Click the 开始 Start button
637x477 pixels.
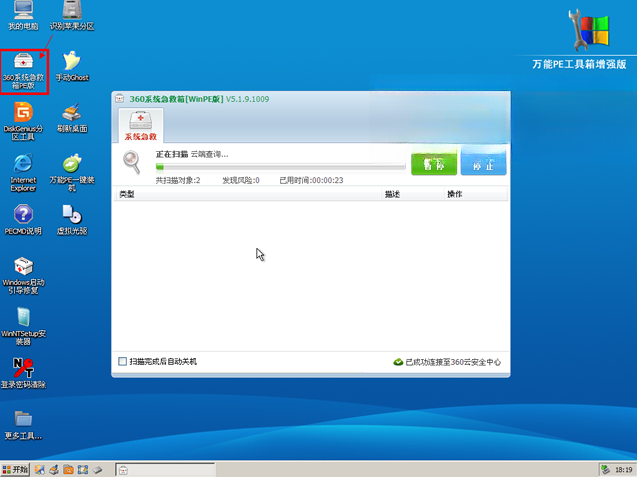click(x=15, y=470)
